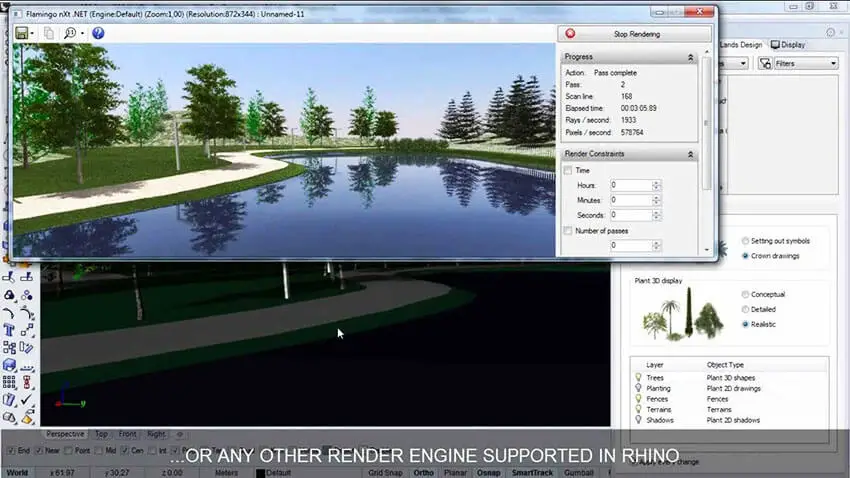Open the dropdown arrow next to save icon

(32, 34)
